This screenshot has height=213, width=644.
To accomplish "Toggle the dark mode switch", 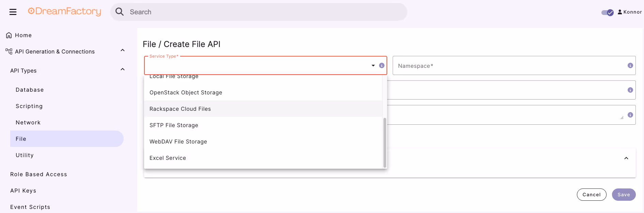I will pos(608,12).
